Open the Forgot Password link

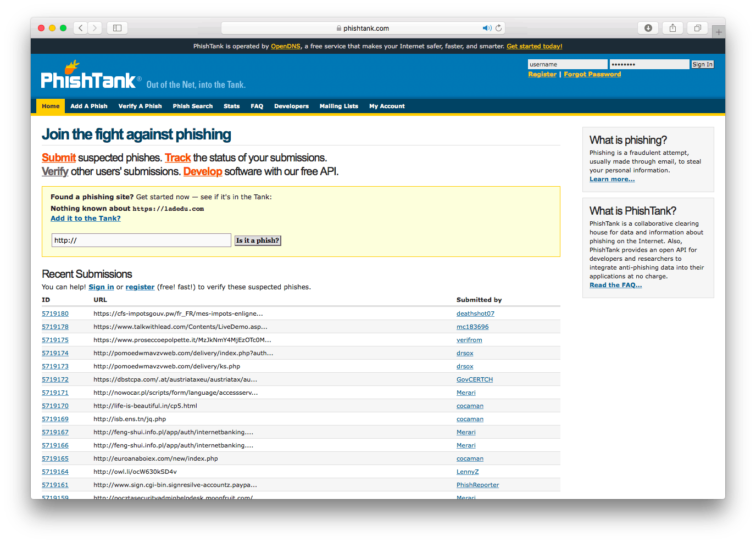pyautogui.click(x=592, y=74)
